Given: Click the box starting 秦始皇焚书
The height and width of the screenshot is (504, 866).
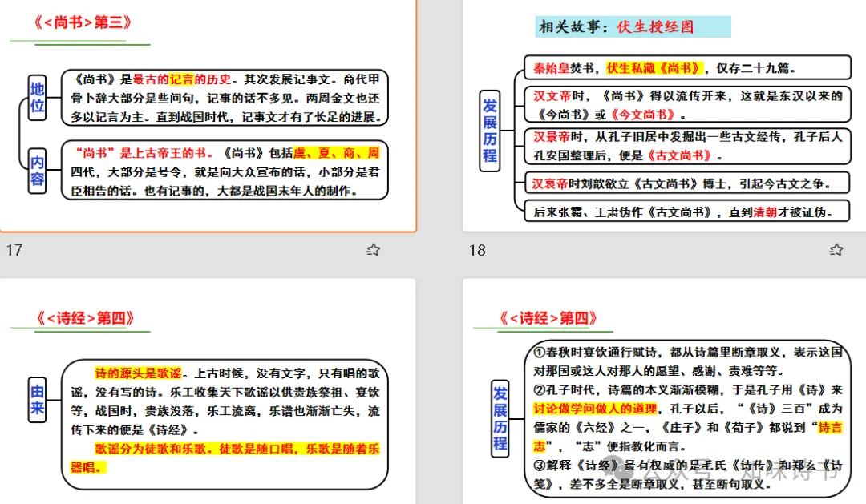Looking at the screenshot, I should [688, 68].
